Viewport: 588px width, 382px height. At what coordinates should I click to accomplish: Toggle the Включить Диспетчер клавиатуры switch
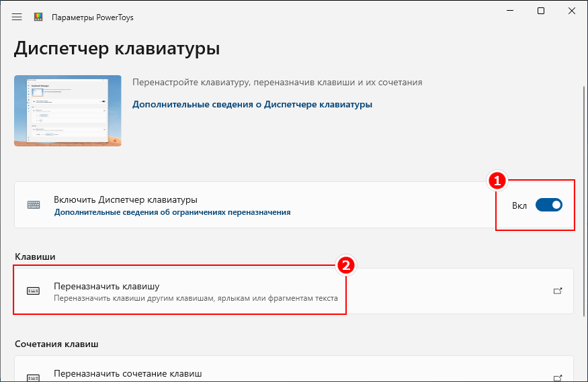click(548, 205)
